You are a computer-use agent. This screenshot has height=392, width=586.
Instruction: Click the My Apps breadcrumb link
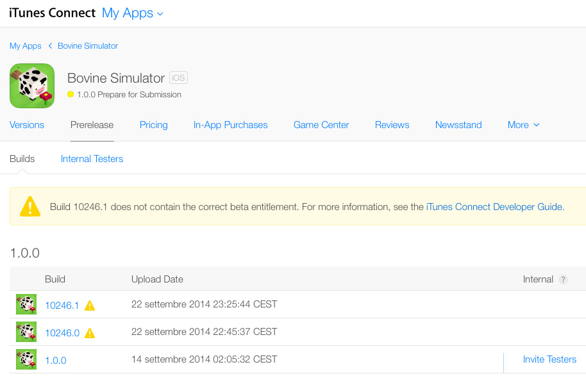(26, 46)
